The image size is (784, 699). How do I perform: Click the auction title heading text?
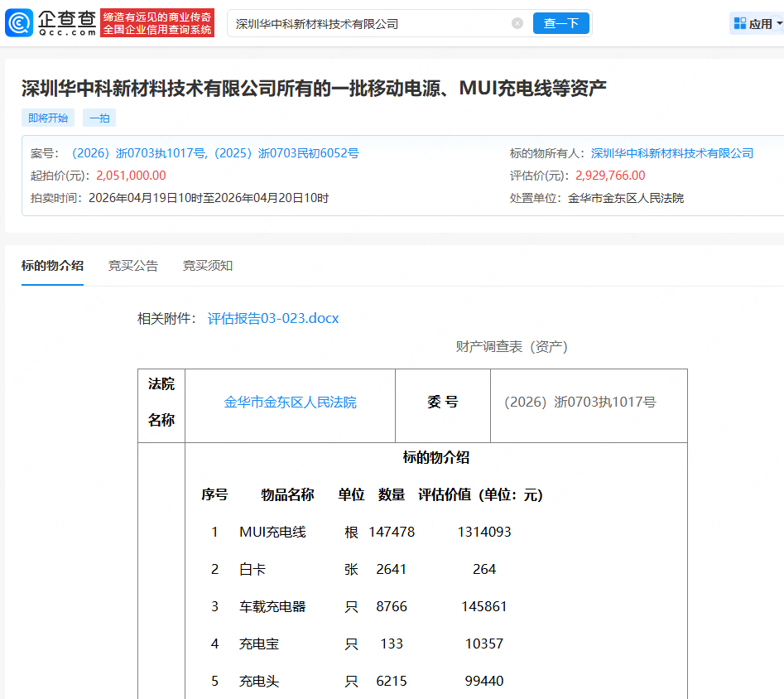315,84
